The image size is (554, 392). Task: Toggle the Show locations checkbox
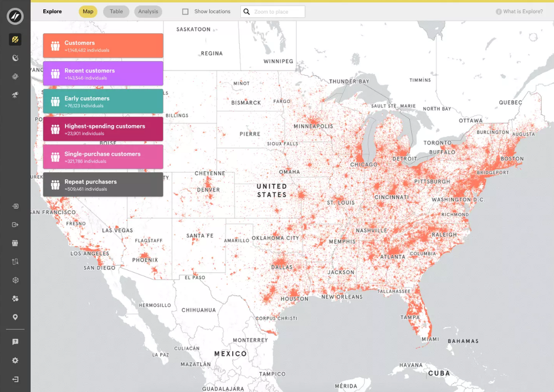click(185, 12)
